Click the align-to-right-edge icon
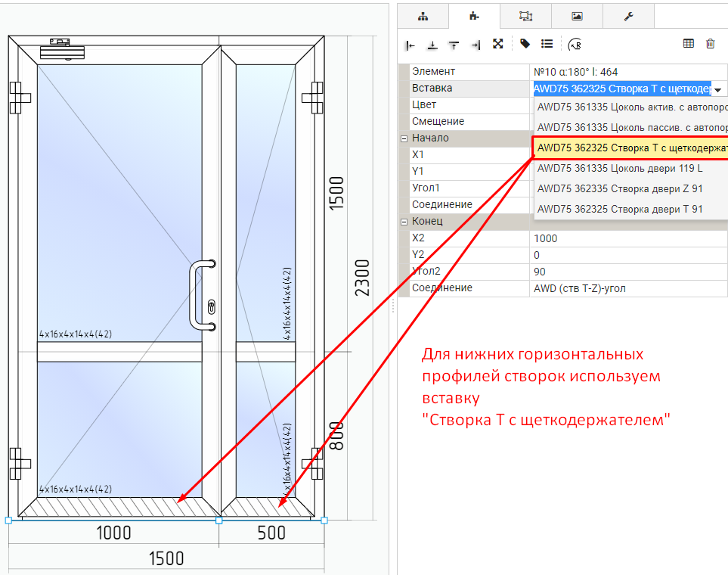Viewport: 728px width, 575px height. point(476,45)
